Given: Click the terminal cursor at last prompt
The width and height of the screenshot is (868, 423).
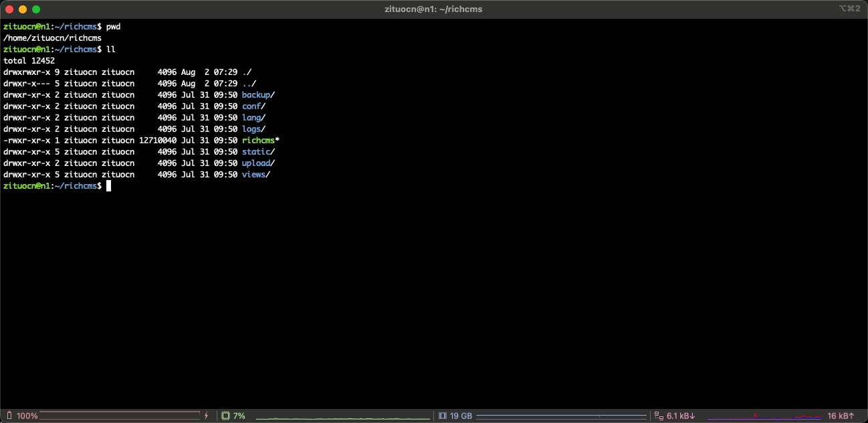Looking at the screenshot, I should pos(108,186).
